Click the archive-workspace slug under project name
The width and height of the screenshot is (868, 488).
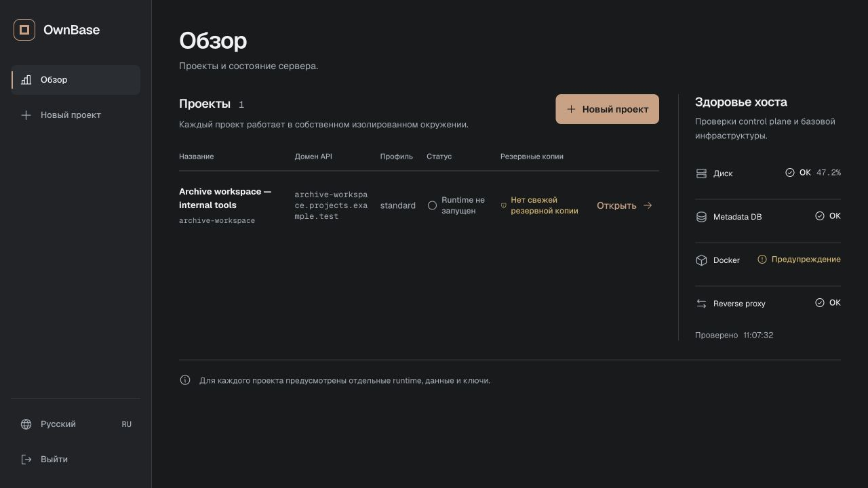[217, 221]
